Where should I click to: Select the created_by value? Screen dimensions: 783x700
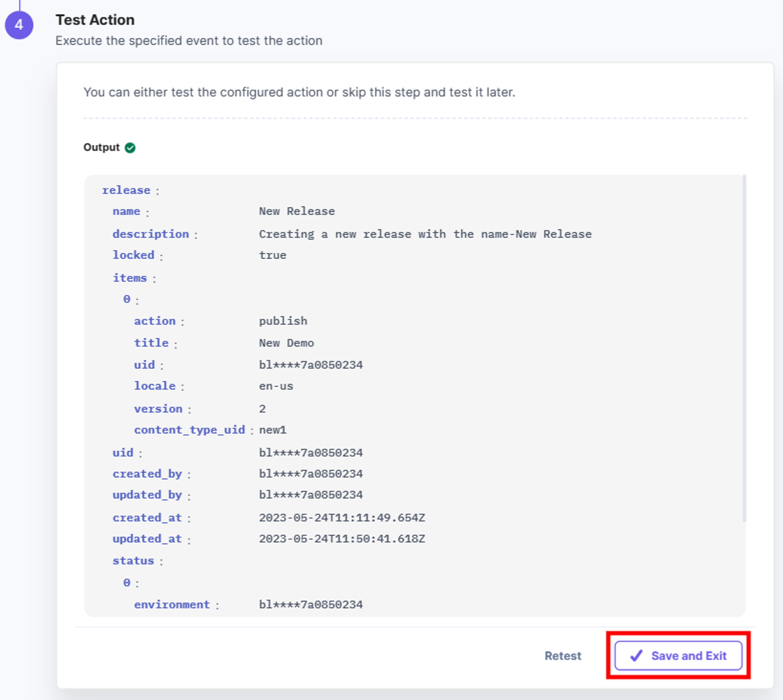(311, 473)
